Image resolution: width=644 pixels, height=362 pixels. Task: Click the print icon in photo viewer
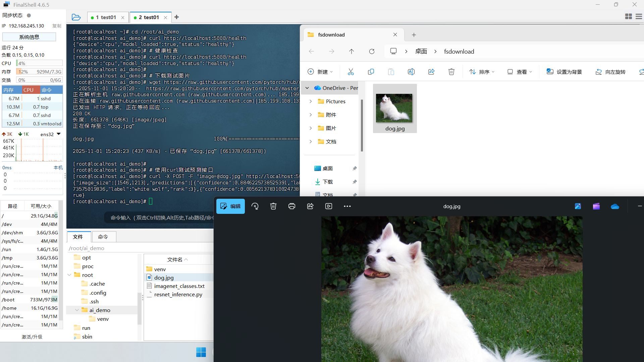pos(292,206)
